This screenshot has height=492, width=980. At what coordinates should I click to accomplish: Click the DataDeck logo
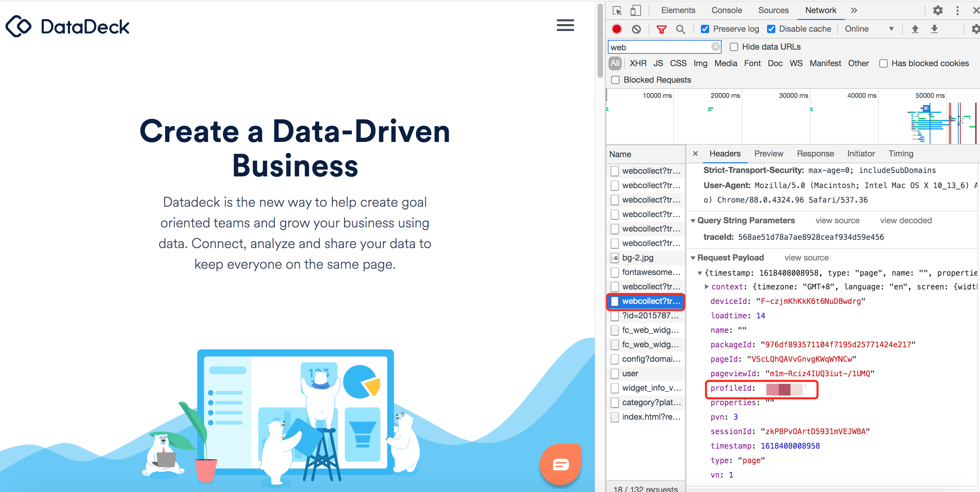(67, 26)
